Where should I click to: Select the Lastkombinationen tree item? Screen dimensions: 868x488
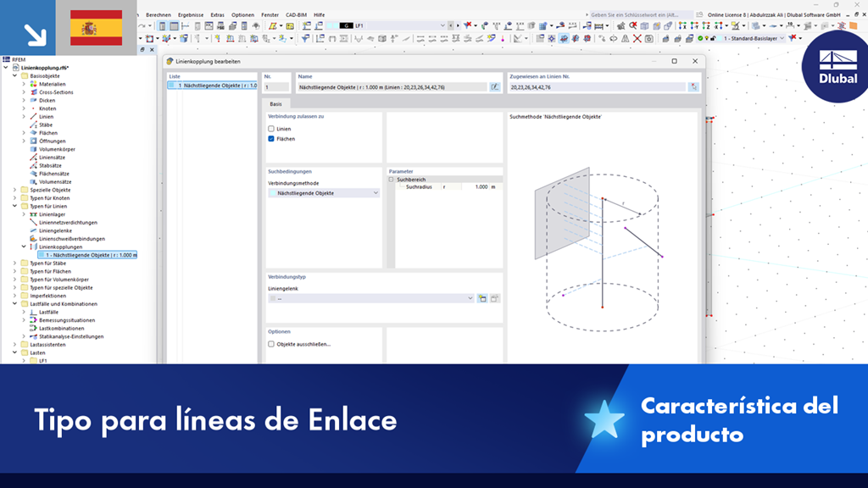tap(61, 328)
